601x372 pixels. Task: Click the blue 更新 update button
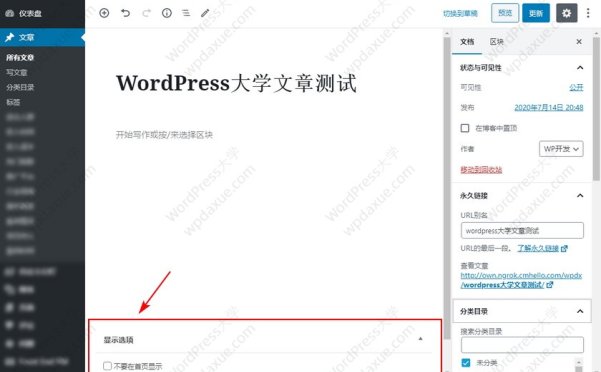[535, 13]
